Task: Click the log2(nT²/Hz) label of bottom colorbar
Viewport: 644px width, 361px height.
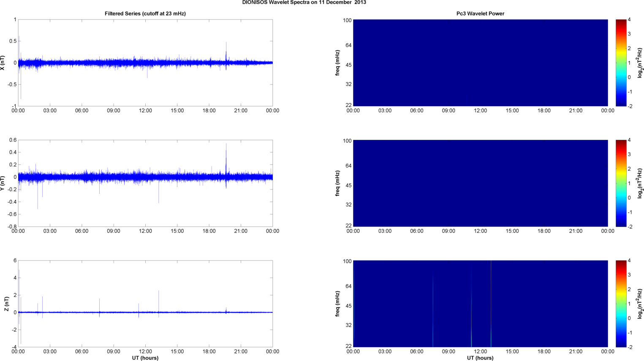Action: pyautogui.click(x=640, y=304)
